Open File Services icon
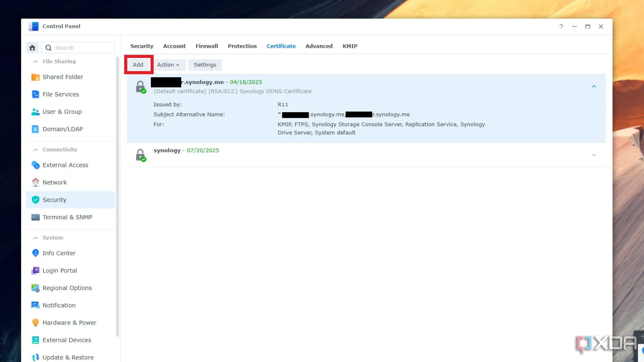The height and width of the screenshot is (362, 644). click(36, 94)
